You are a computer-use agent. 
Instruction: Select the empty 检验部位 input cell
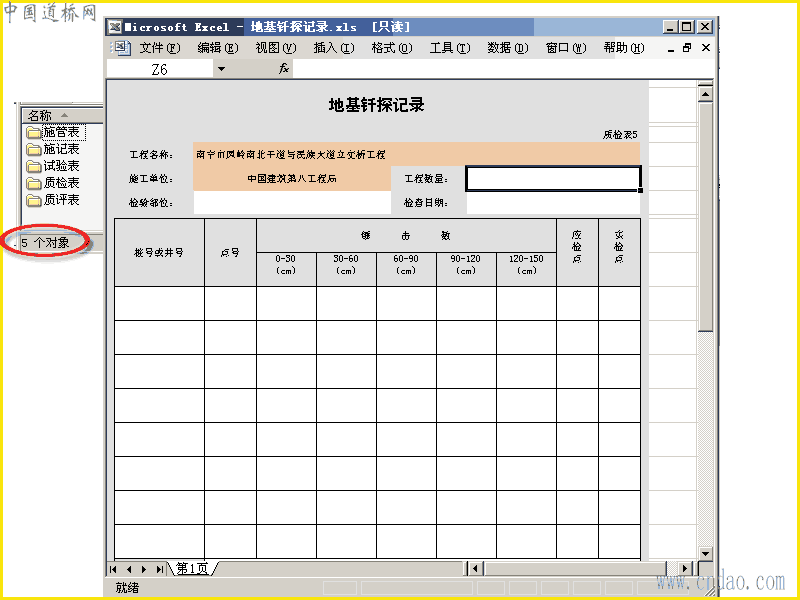(x=292, y=203)
